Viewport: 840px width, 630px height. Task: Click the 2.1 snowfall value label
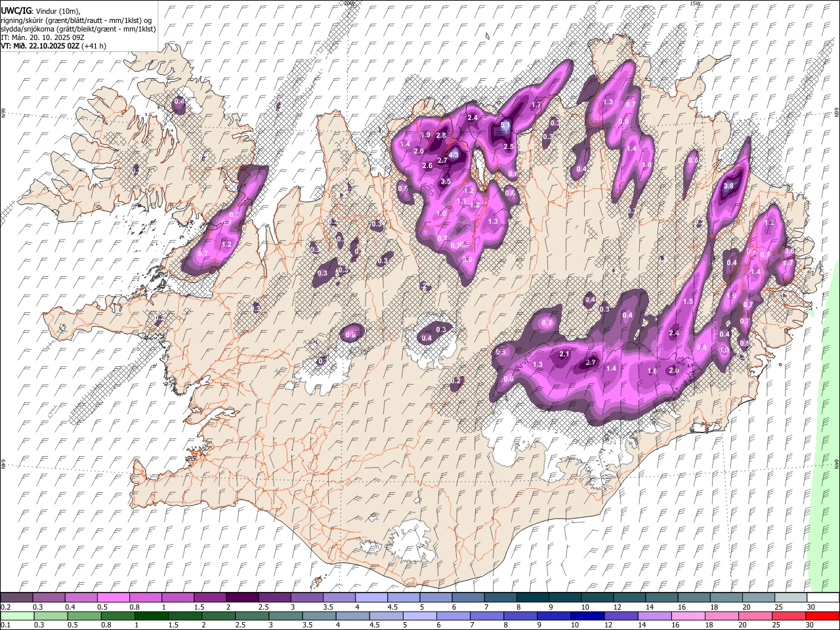point(564,354)
